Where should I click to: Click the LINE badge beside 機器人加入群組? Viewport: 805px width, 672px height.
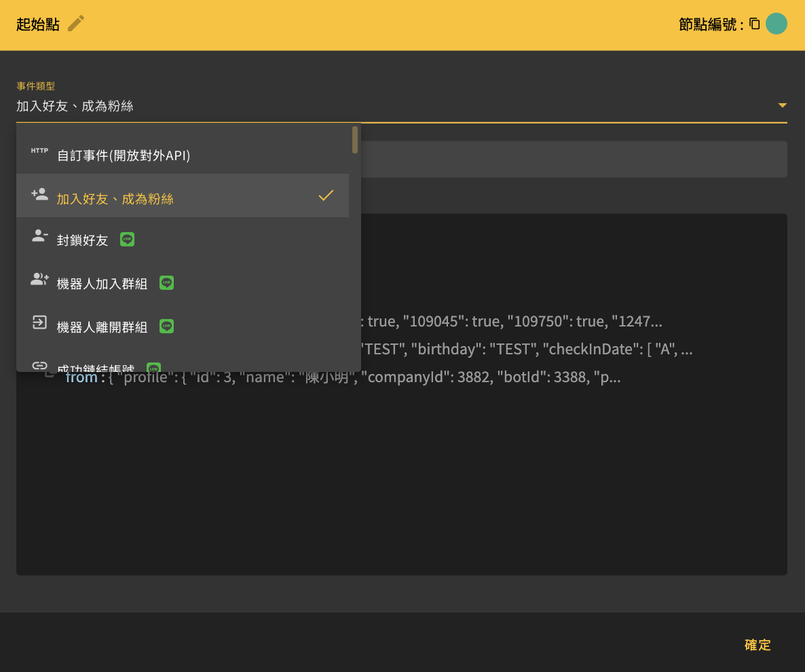(167, 283)
